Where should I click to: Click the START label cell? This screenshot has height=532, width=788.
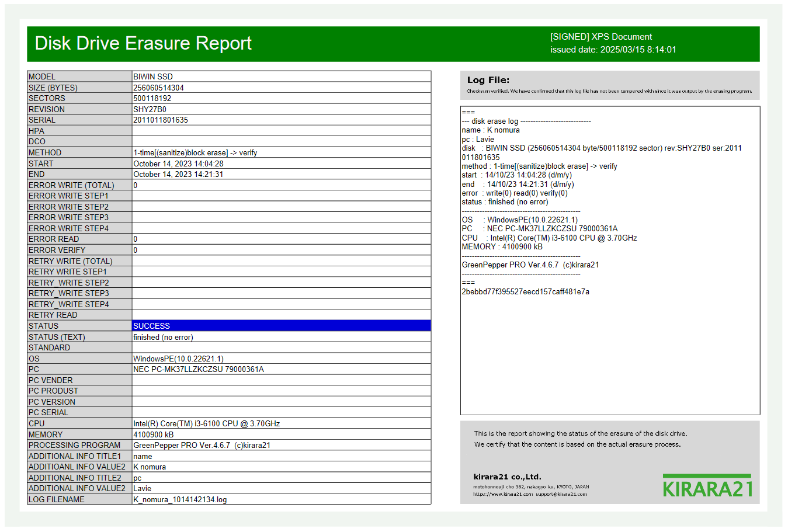(x=79, y=164)
